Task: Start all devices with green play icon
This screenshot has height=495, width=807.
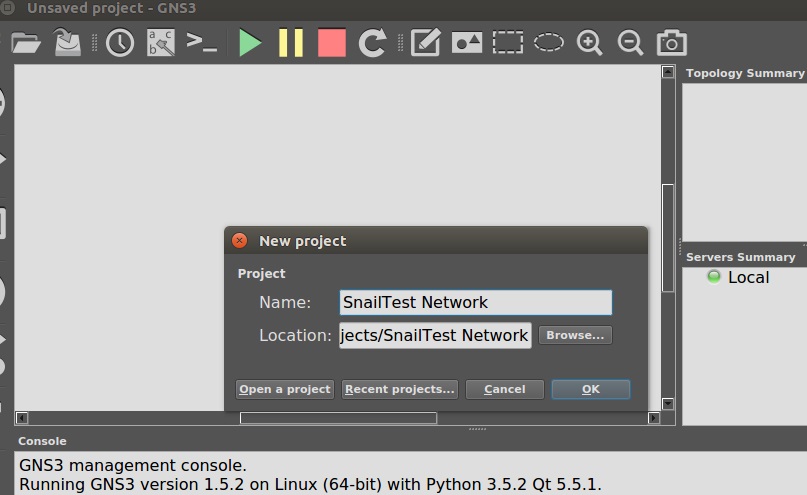Action: click(x=250, y=43)
